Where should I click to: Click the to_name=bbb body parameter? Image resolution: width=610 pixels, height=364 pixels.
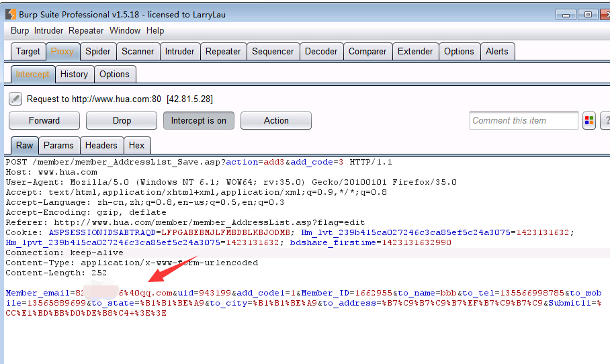pyautogui.click(x=427, y=293)
